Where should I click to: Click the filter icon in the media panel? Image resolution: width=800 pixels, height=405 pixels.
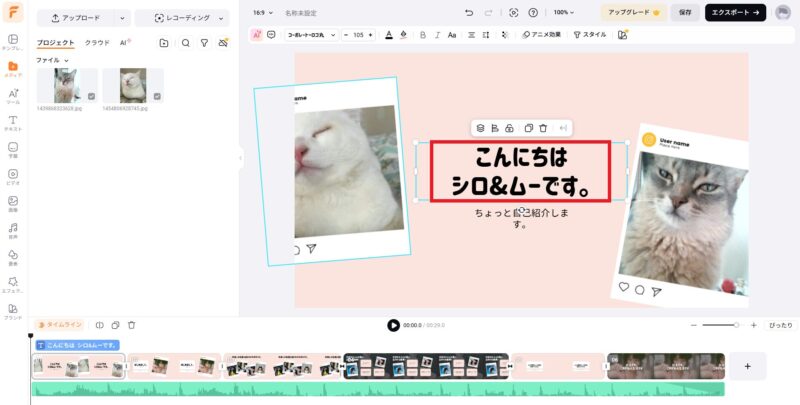coord(204,43)
